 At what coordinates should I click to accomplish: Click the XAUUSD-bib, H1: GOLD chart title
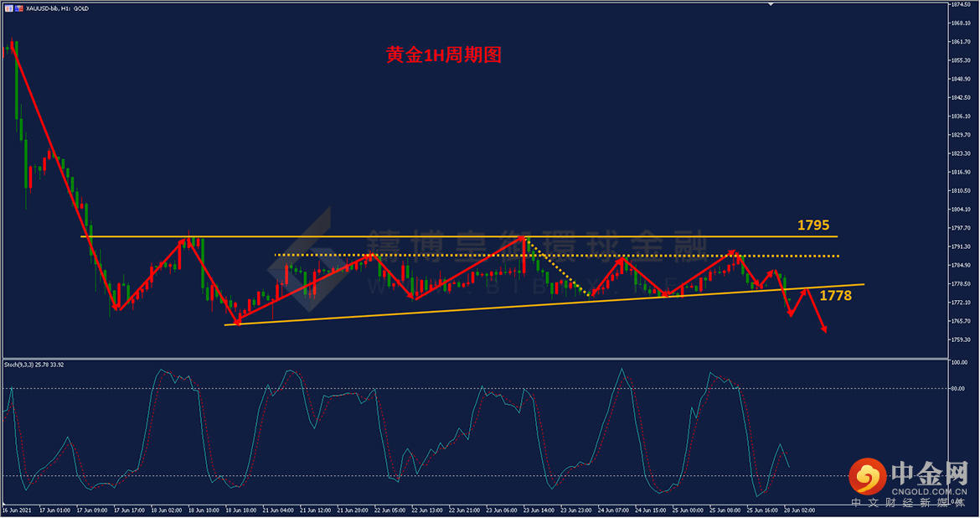(58, 8)
